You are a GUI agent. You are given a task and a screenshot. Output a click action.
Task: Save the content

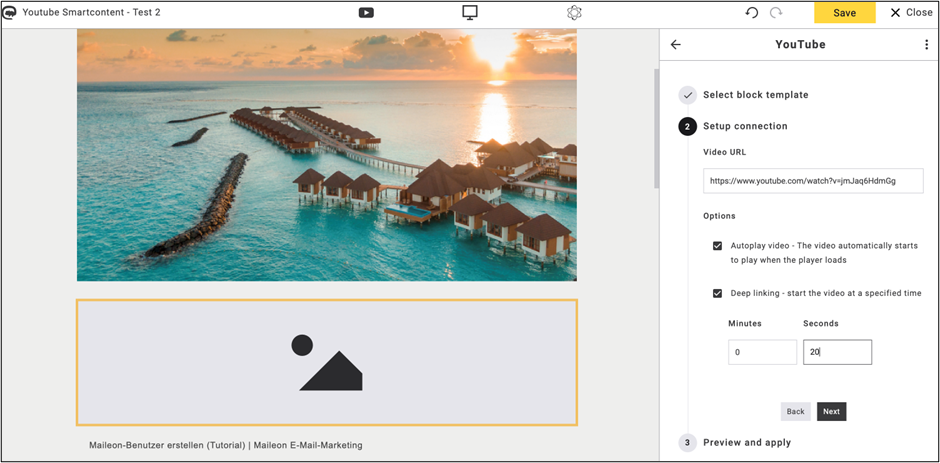pyautogui.click(x=844, y=13)
